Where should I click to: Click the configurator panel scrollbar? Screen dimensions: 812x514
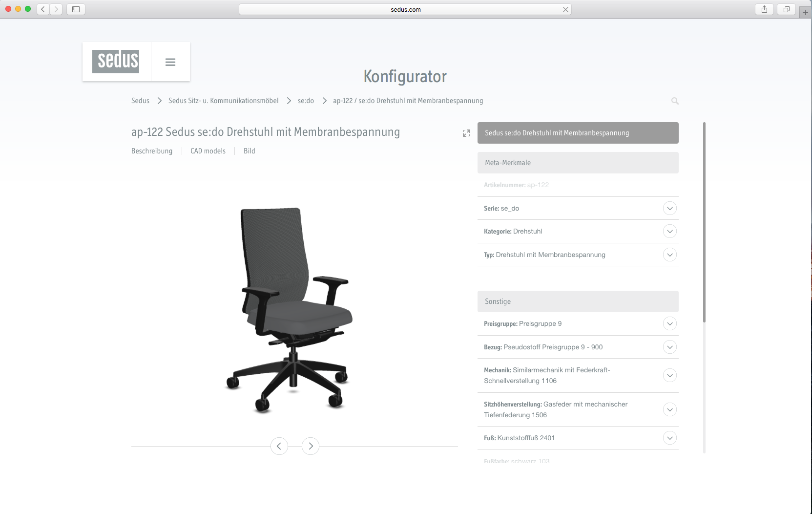pos(704,222)
